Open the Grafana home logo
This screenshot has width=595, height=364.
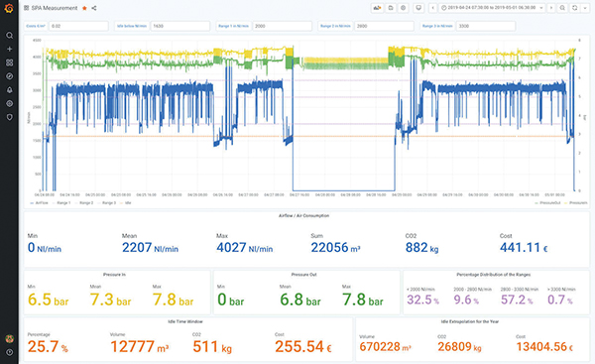[x=9, y=8]
